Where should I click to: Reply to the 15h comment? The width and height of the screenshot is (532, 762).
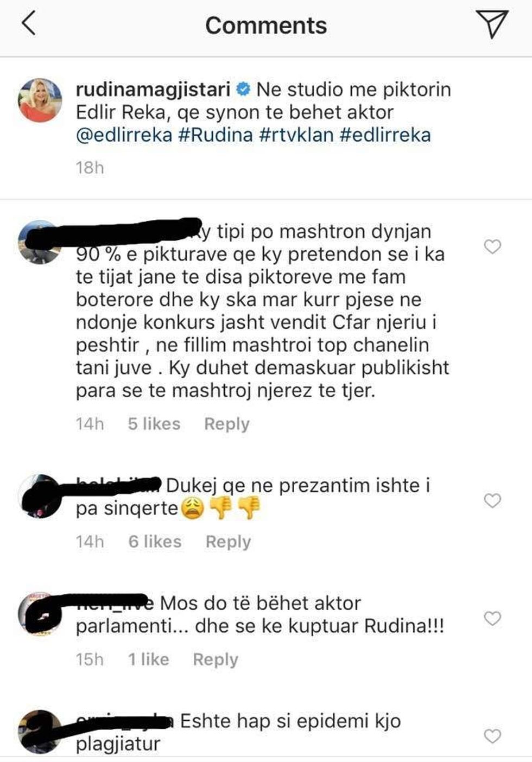pyautogui.click(x=216, y=659)
